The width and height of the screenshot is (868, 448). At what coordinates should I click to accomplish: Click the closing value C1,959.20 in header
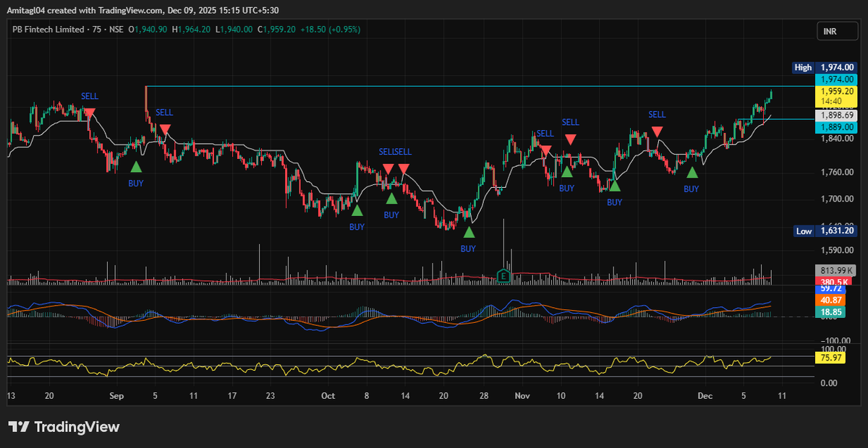coord(277,30)
